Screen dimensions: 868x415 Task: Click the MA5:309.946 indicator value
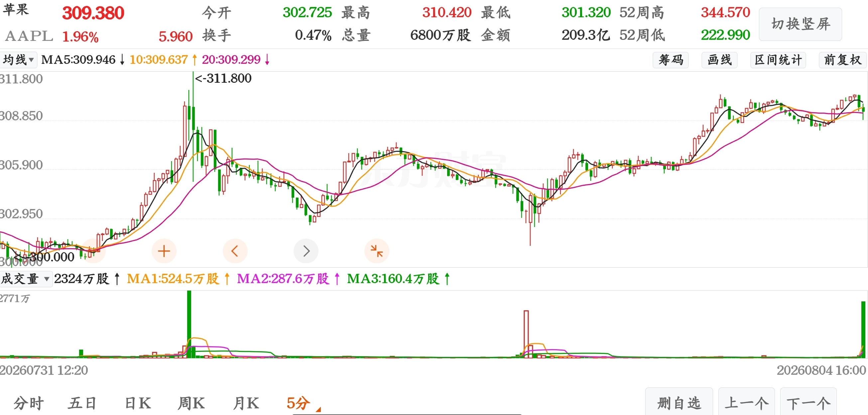78,59
